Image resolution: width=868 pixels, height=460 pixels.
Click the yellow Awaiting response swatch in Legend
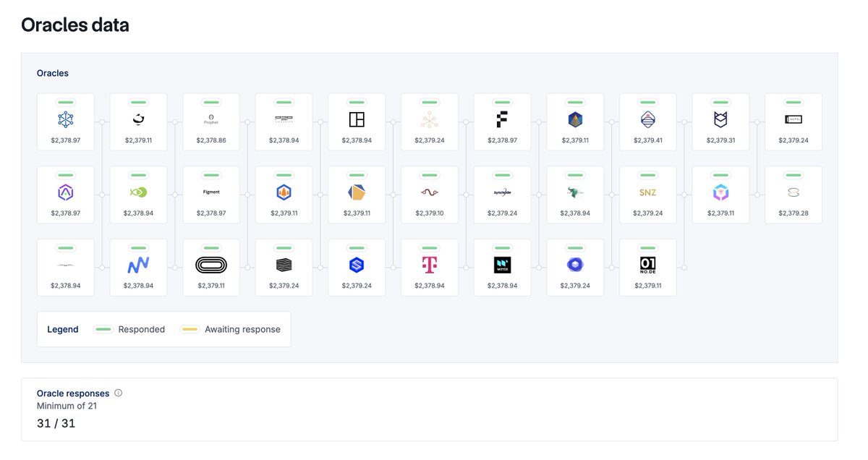(190, 329)
